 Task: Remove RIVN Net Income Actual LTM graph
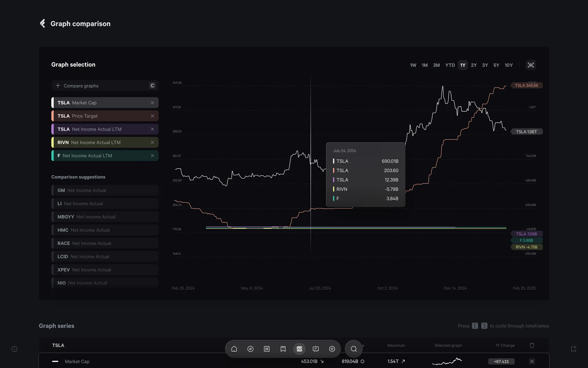[x=152, y=142]
